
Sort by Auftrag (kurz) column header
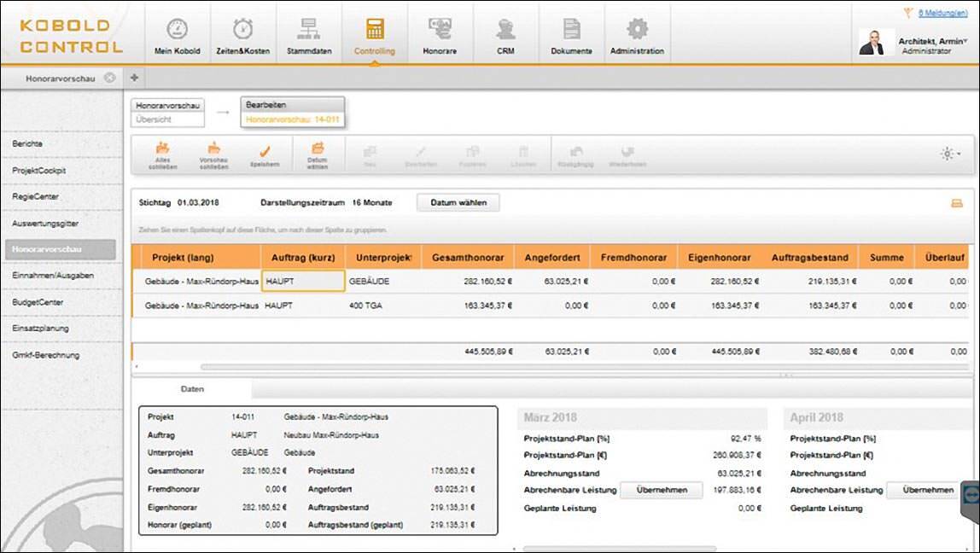[303, 258]
